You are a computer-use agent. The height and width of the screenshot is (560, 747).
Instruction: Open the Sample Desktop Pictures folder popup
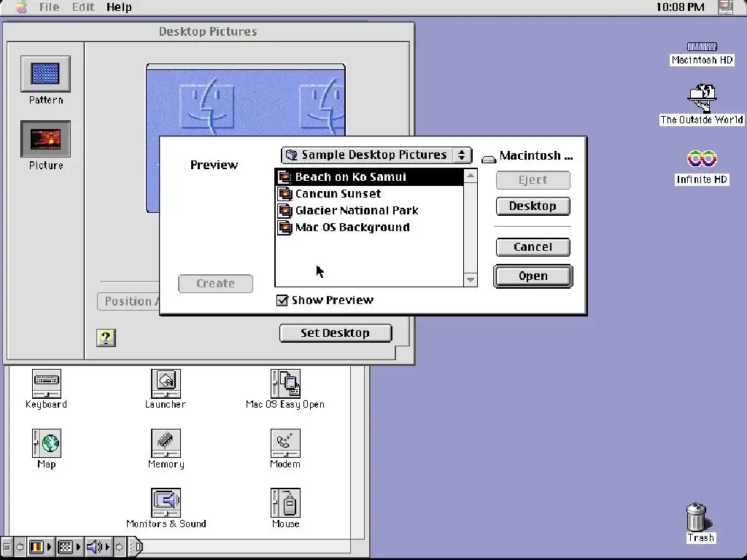tap(376, 155)
